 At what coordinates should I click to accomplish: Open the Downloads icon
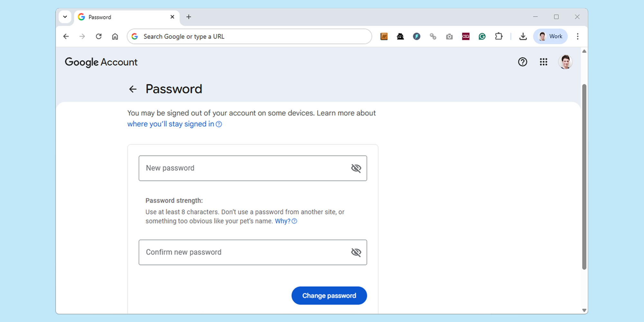click(523, 36)
